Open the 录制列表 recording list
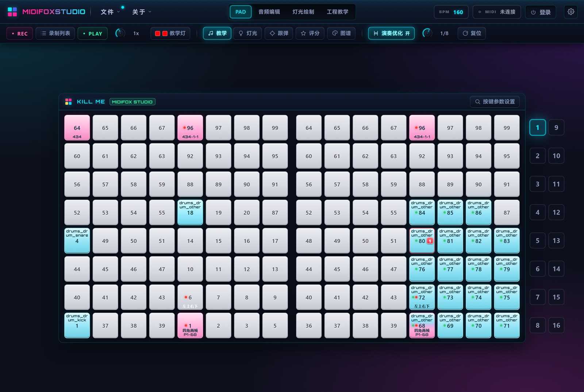The width and height of the screenshot is (584, 392). click(55, 33)
